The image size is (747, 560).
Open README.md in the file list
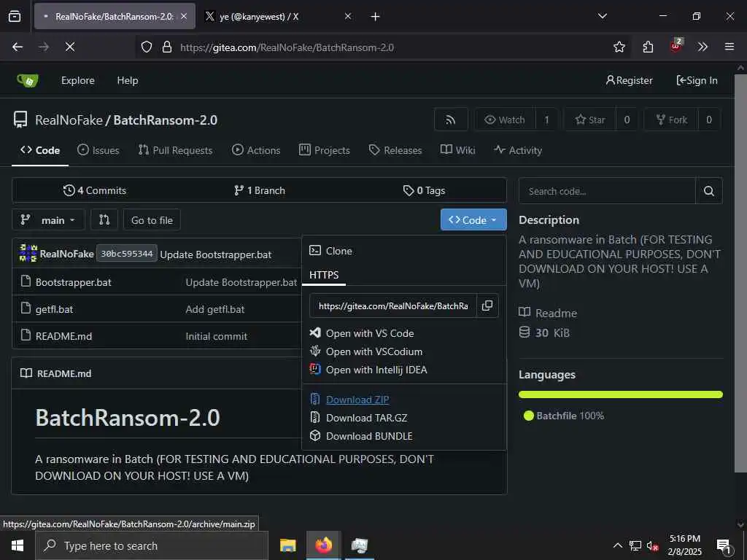coord(64,336)
